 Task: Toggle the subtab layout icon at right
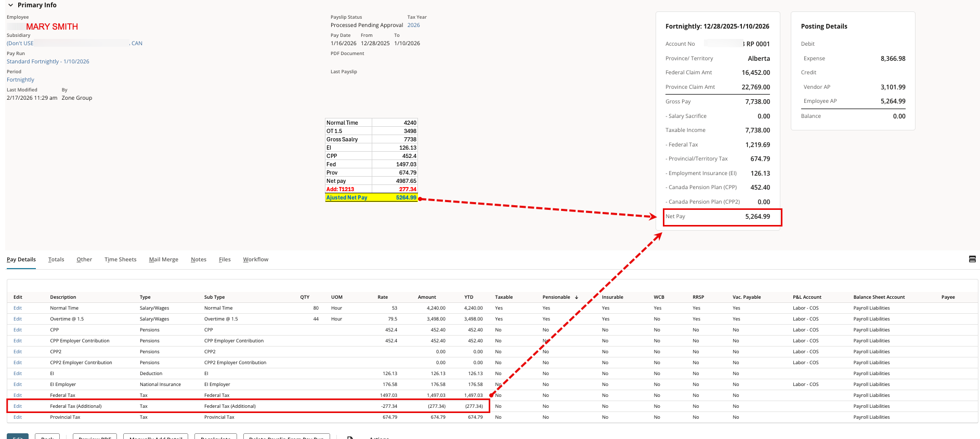pos(972,259)
